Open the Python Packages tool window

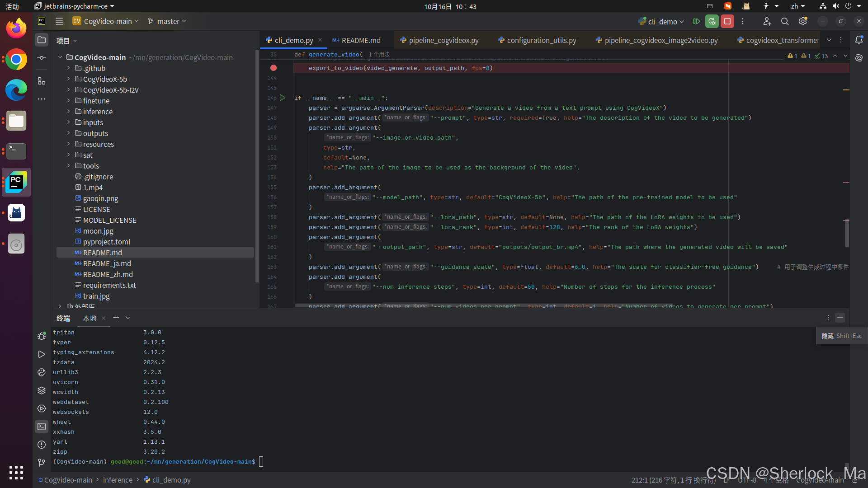pos(41,390)
